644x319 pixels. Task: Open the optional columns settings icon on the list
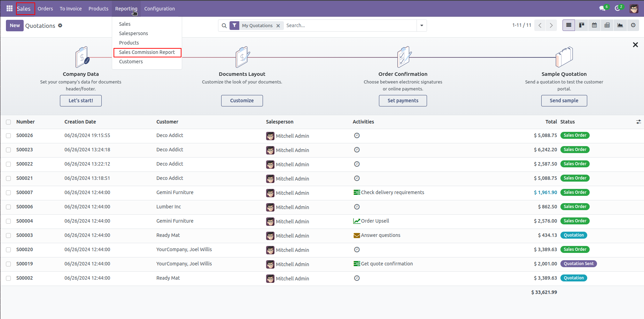[638, 122]
